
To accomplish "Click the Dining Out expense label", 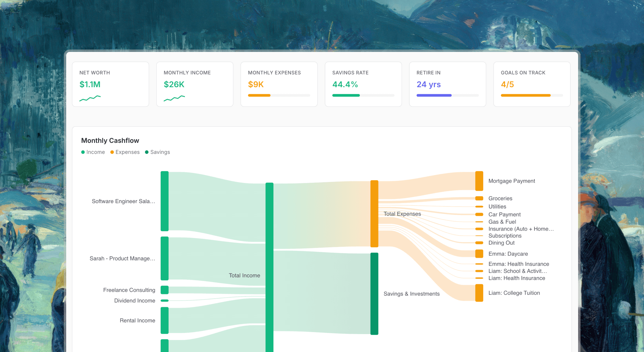I will 501,243.
